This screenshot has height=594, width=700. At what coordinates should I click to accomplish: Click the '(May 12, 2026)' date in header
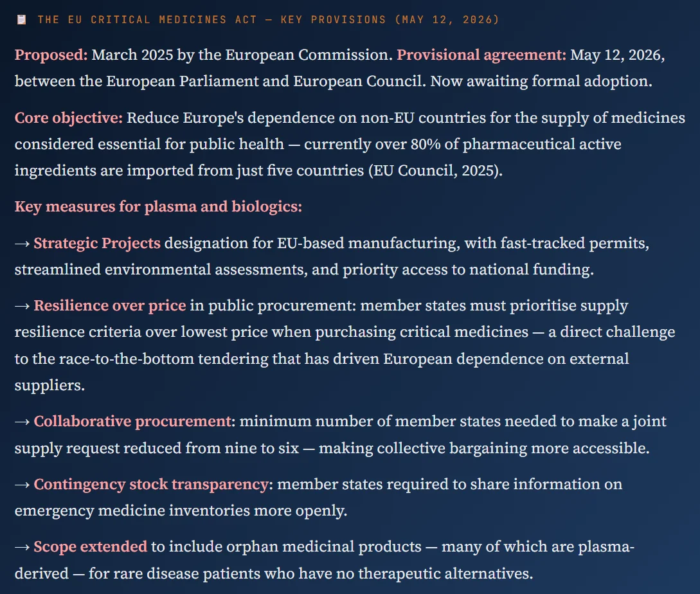447,20
